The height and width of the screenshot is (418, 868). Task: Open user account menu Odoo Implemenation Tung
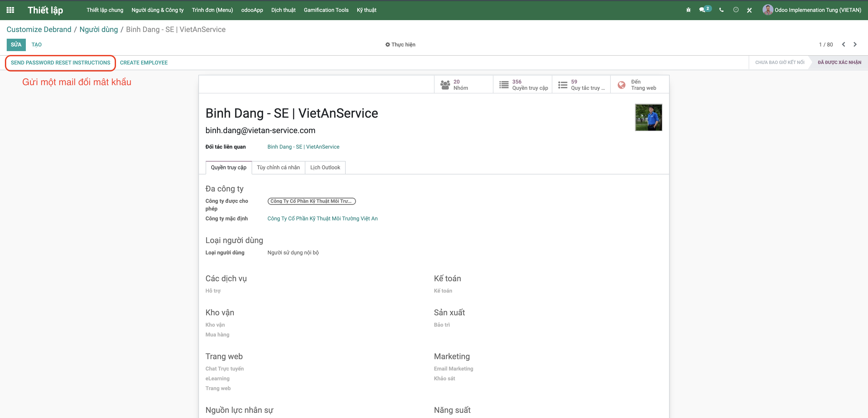tap(812, 10)
